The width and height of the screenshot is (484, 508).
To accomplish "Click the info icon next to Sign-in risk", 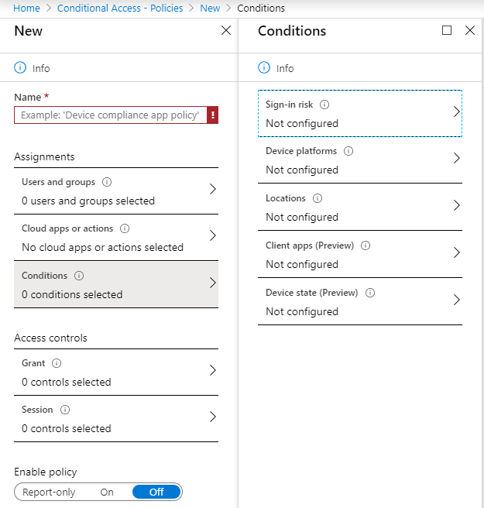I will coord(324,105).
